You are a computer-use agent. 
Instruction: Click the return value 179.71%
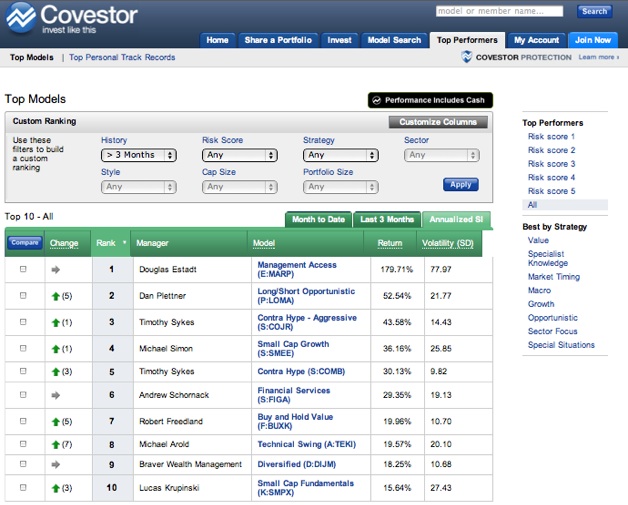[x=397, y=270]
